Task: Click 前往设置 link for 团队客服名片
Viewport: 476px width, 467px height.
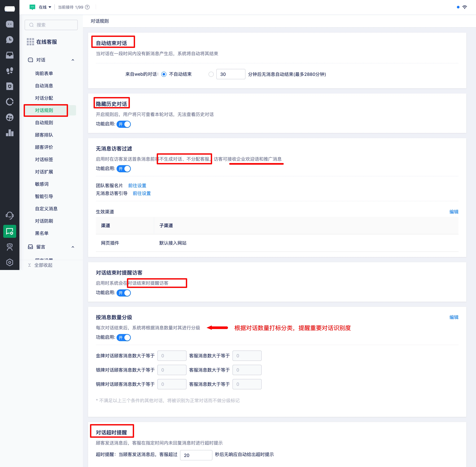Action: pyautogui.click(x=137, y=186)
